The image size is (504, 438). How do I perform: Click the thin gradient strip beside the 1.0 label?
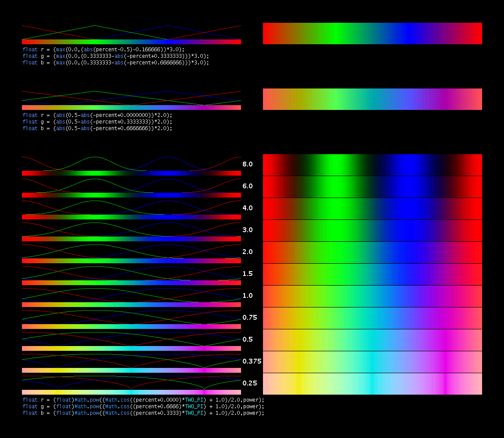coord(131,304)
